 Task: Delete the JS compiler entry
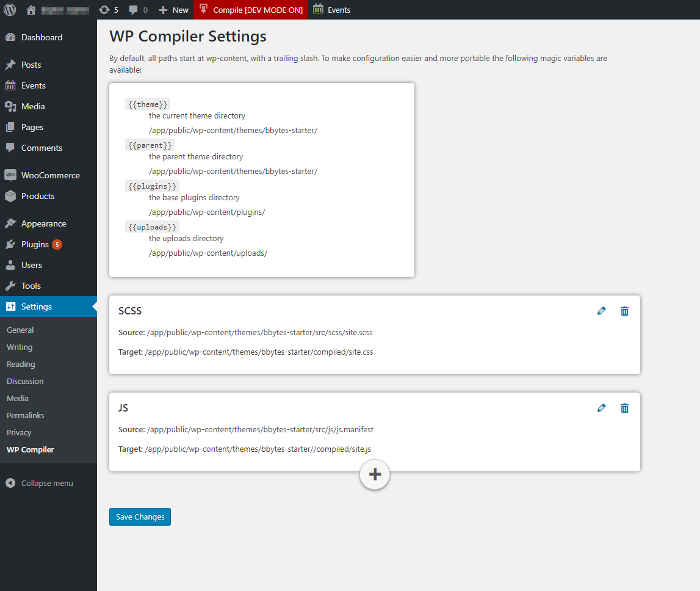(624, 408)
